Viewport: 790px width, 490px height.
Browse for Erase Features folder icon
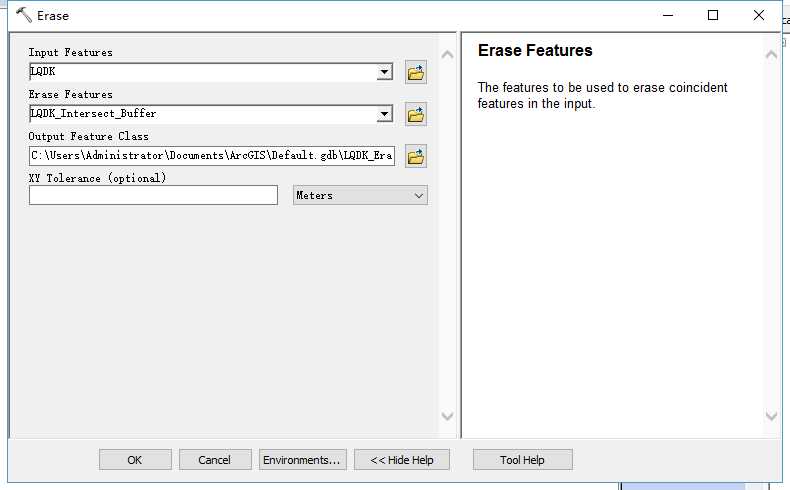pyautogui.click(x=416, y=115)
